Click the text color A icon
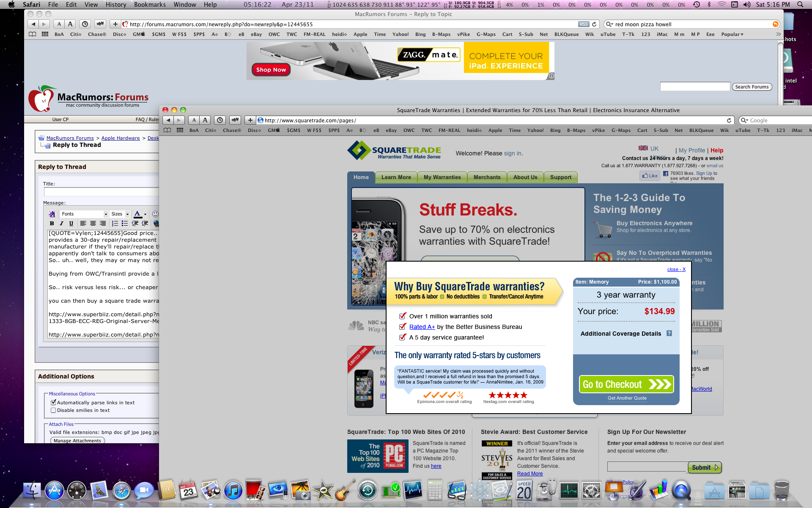Screen dimensions: 812x508 click(137, 214)
